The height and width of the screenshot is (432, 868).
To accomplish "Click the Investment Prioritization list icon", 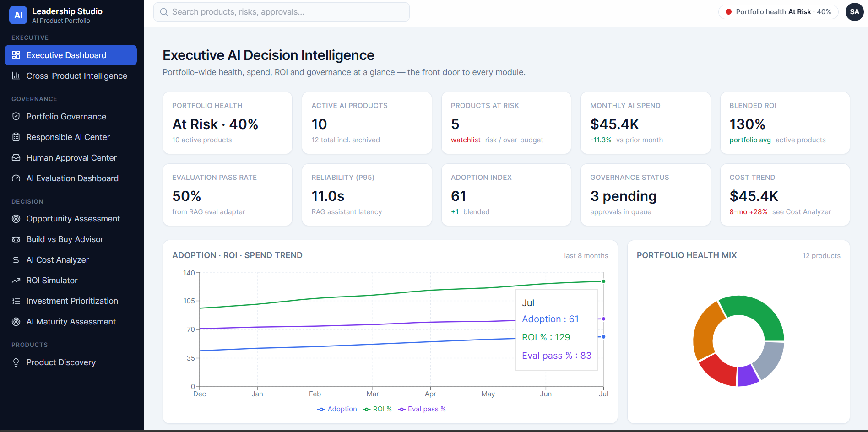I will click(16, 301).
